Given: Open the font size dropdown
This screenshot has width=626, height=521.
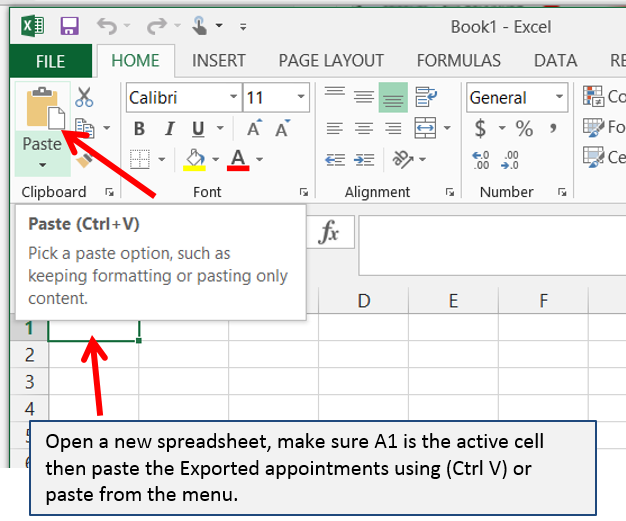Looking at the screenshot, I should coord(300,98).
